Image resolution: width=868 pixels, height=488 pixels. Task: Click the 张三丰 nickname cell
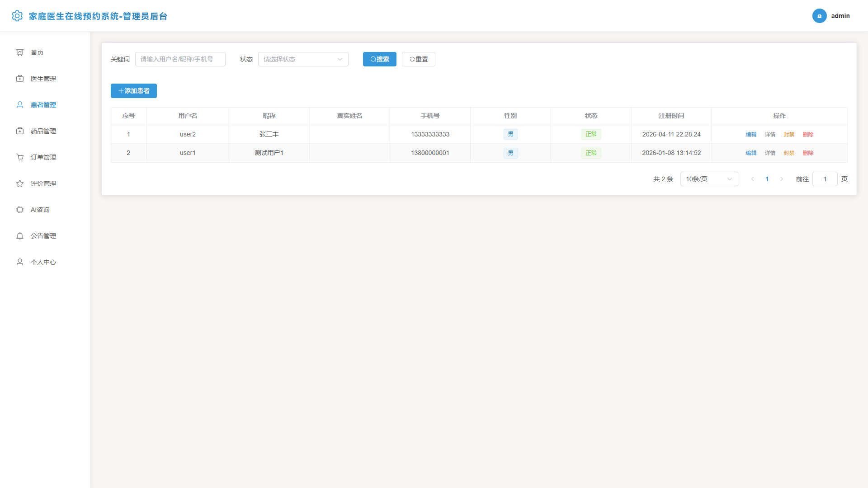(269, 134)
